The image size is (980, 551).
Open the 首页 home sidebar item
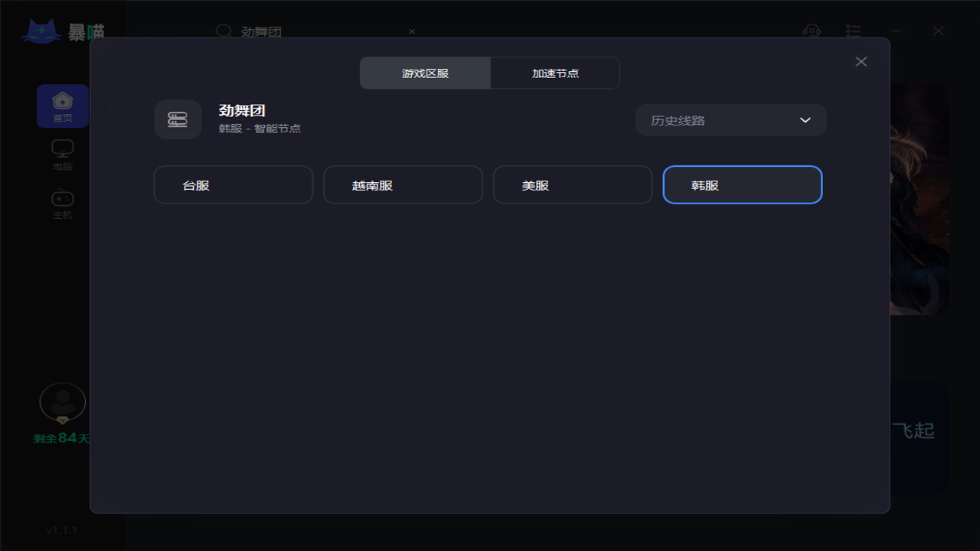[63, 106]
